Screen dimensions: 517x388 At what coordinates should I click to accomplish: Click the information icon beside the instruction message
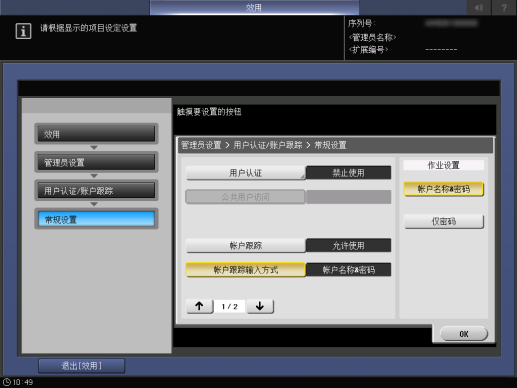tap(23, 31)
